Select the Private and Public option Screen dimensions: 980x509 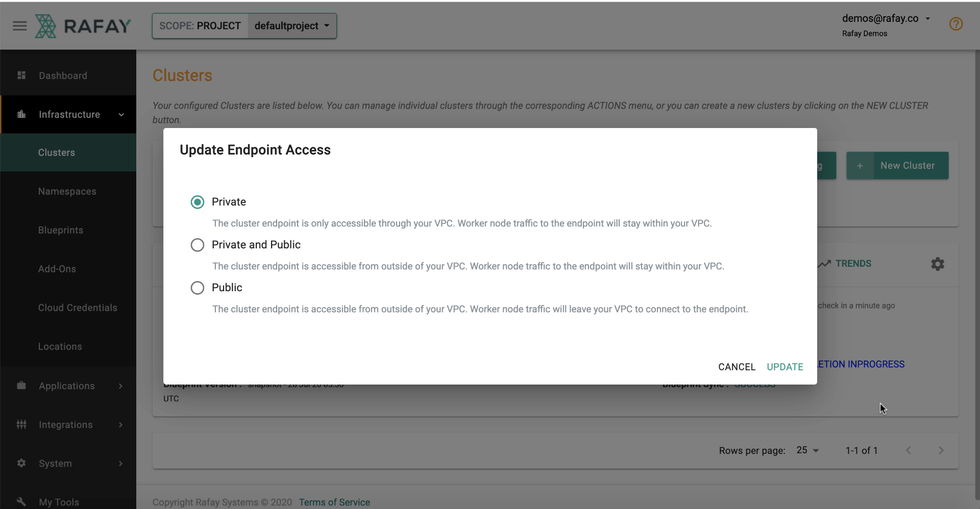pyautogui.click(x=198, y=245)
